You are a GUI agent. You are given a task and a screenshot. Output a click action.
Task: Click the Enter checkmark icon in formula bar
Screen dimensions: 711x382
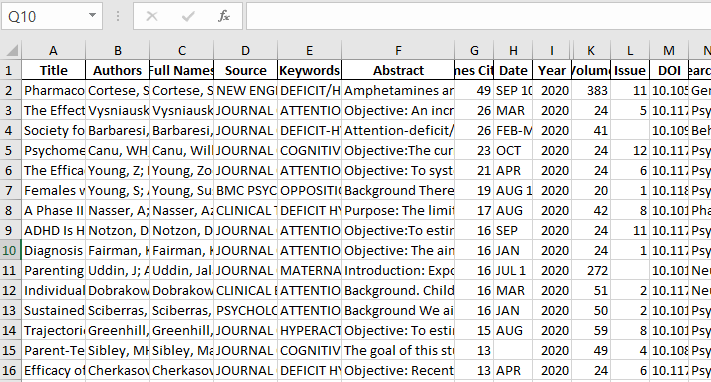pyautogui.click(x=188, y=16)
